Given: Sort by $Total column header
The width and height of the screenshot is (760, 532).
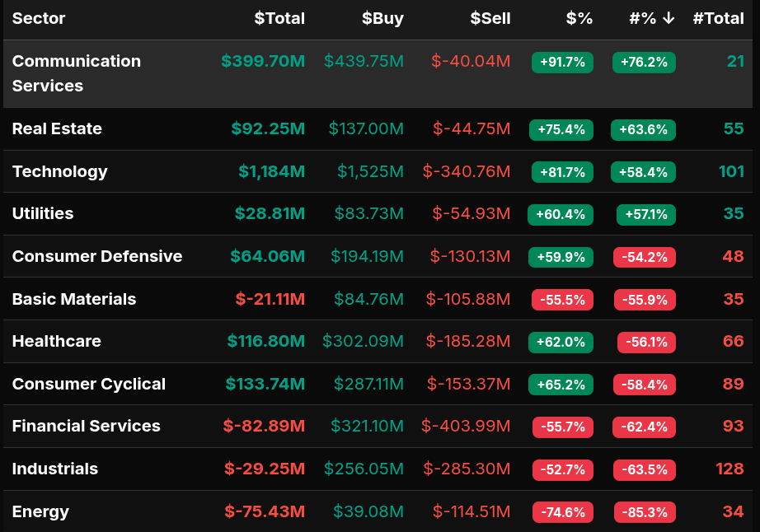Looking at the screenshot, I should tap(279, 19).
